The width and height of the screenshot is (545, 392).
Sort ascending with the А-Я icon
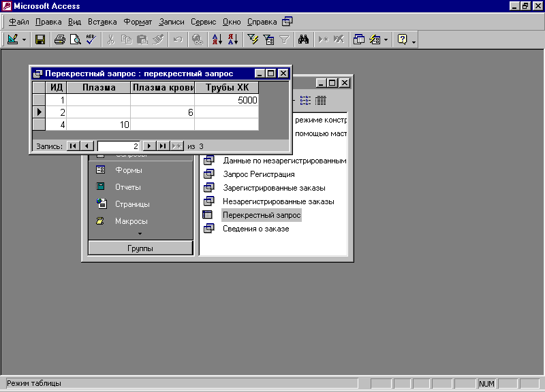(x=217, y=39)
